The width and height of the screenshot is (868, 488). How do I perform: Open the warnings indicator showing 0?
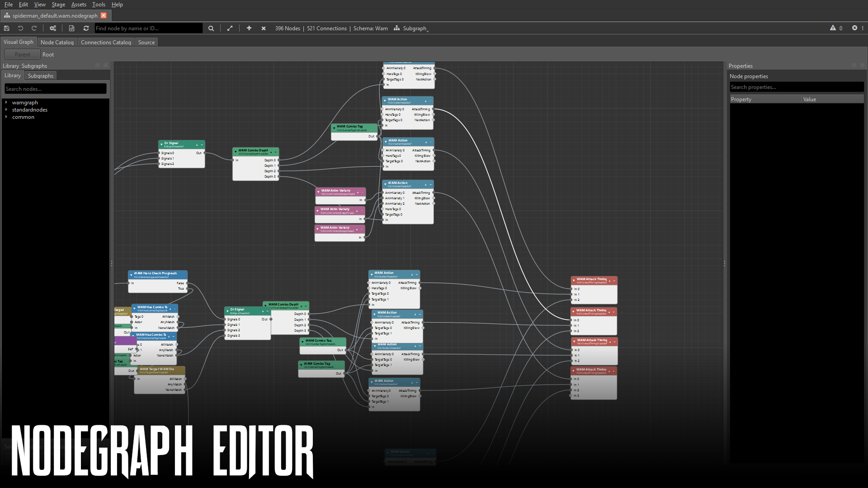pos(836,28)
